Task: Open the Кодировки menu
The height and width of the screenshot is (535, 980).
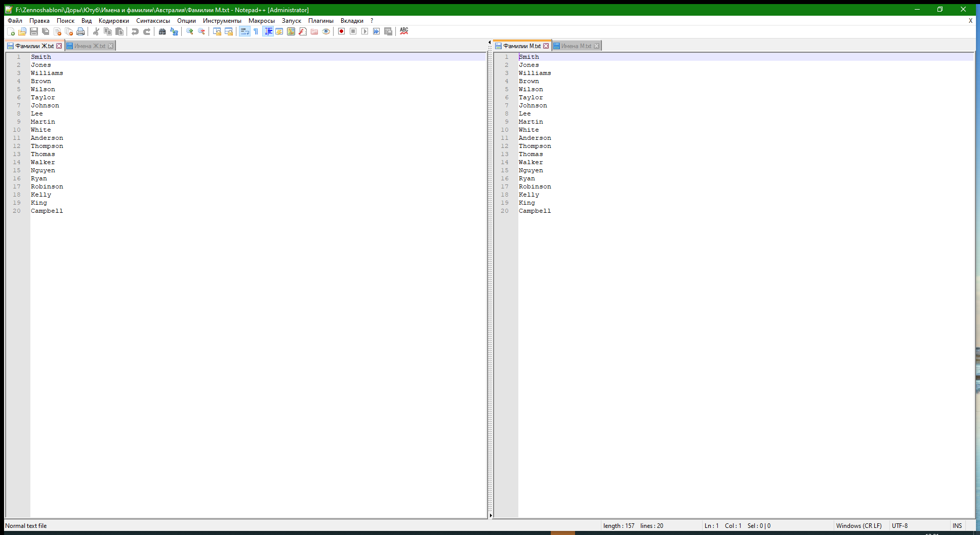Action: tap(113, 21)
